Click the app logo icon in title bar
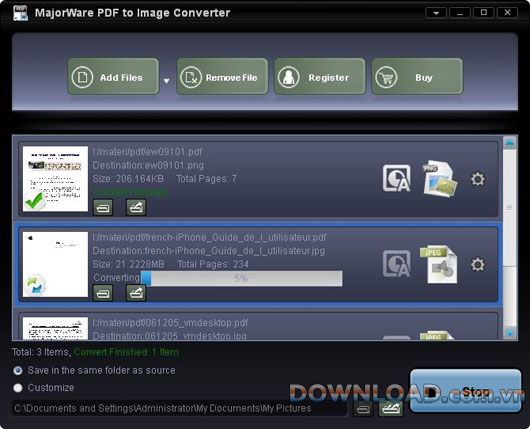 [20, 13]
